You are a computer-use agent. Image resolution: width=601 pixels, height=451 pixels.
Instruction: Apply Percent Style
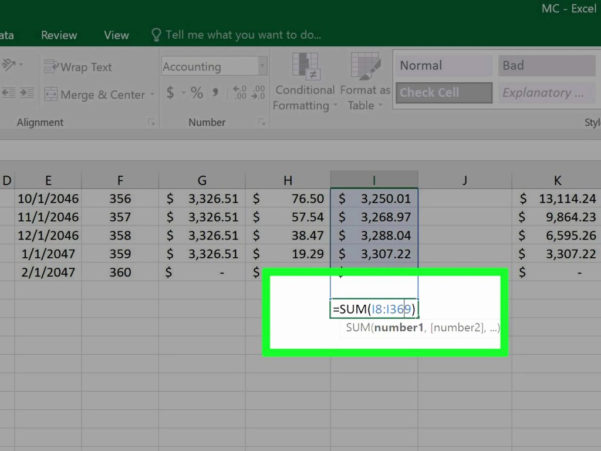197,93
